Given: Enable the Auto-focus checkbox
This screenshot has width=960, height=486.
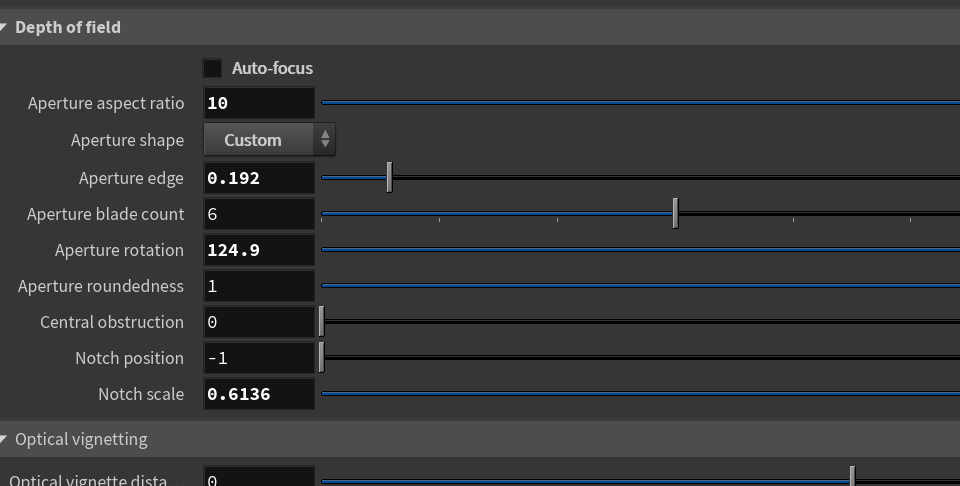Looking at the screenshot, I should coord(213,68).
